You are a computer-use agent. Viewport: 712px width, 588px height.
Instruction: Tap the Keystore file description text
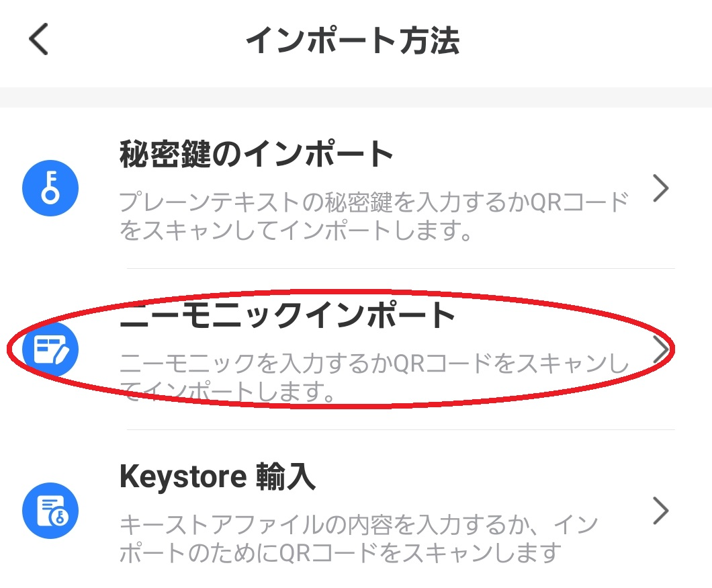coord(359,539)
